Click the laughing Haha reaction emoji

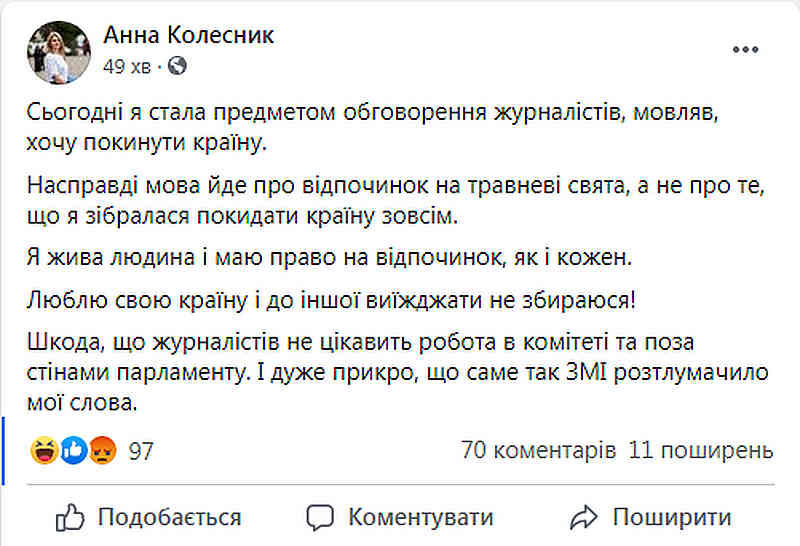[44, 451]
